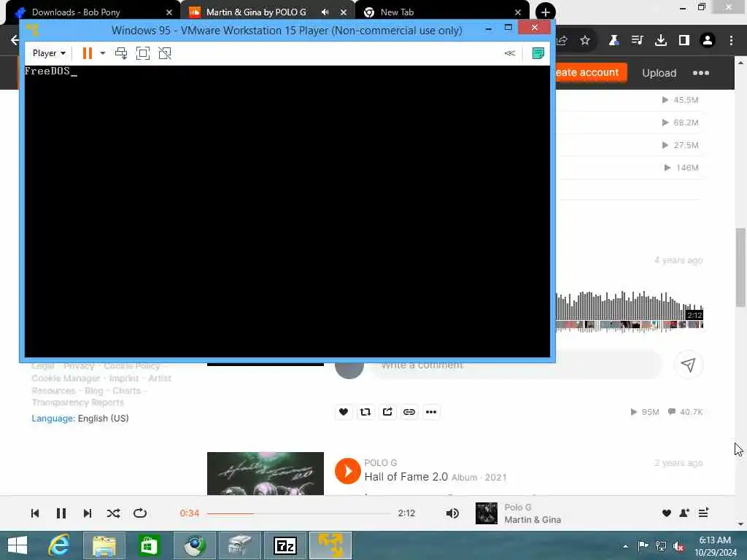747x560 pixels.
Task: Send the comment with paper plane icon
Action: [x=688, y=365]
